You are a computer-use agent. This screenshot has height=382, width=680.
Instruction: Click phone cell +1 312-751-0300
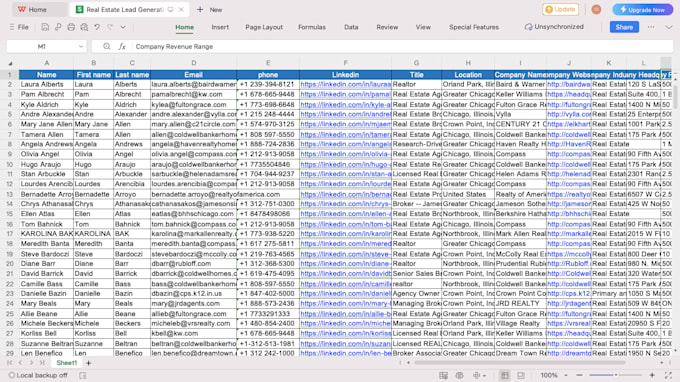click(268, 204)
